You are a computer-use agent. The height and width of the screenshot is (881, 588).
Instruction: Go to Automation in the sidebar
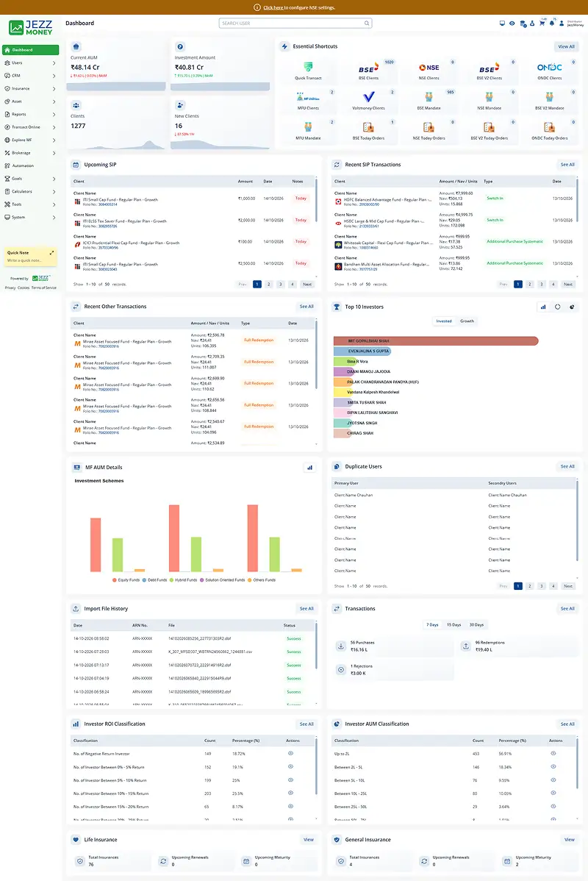(30, 165)
